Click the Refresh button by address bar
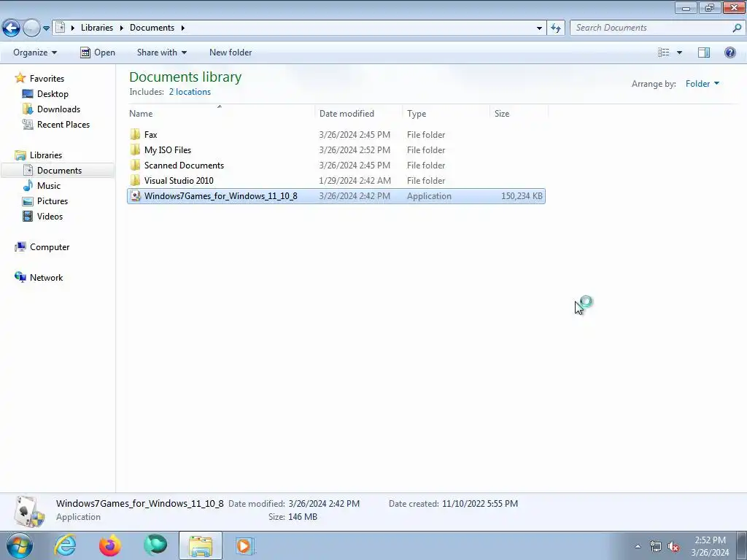747x560 pixels. pos(555,28)
